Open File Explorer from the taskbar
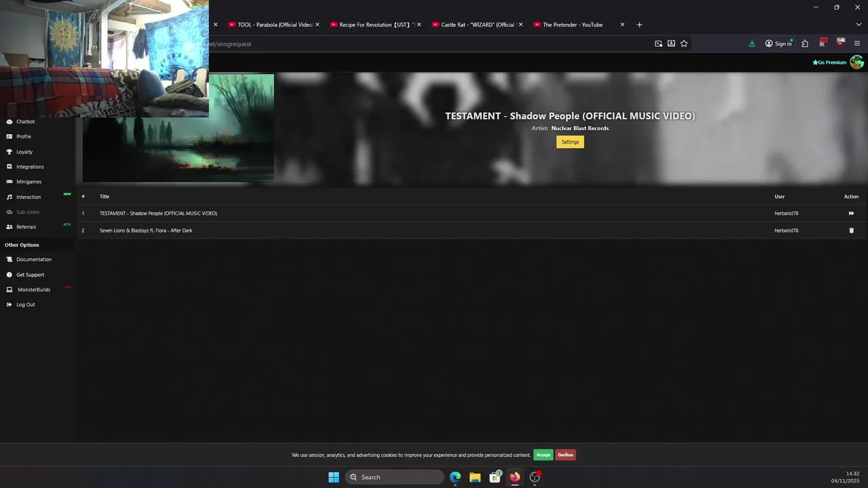Viewport: 868px width, 488px height. click(475, 477)
